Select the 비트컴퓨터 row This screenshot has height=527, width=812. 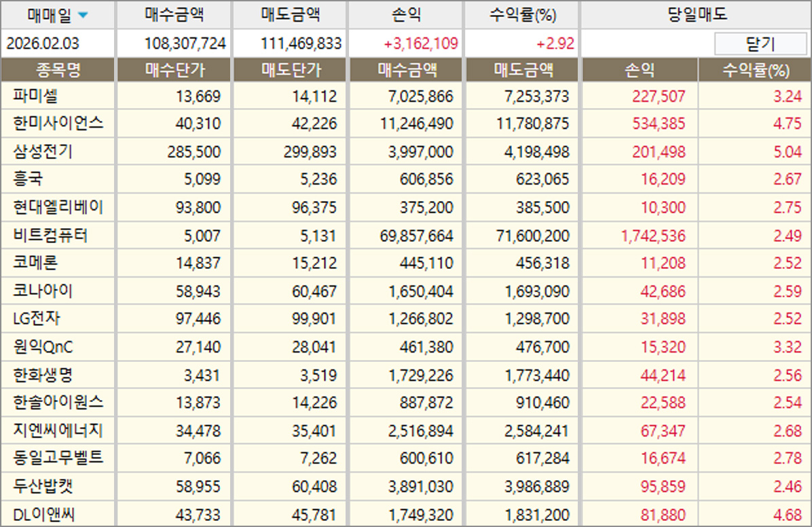50,236
